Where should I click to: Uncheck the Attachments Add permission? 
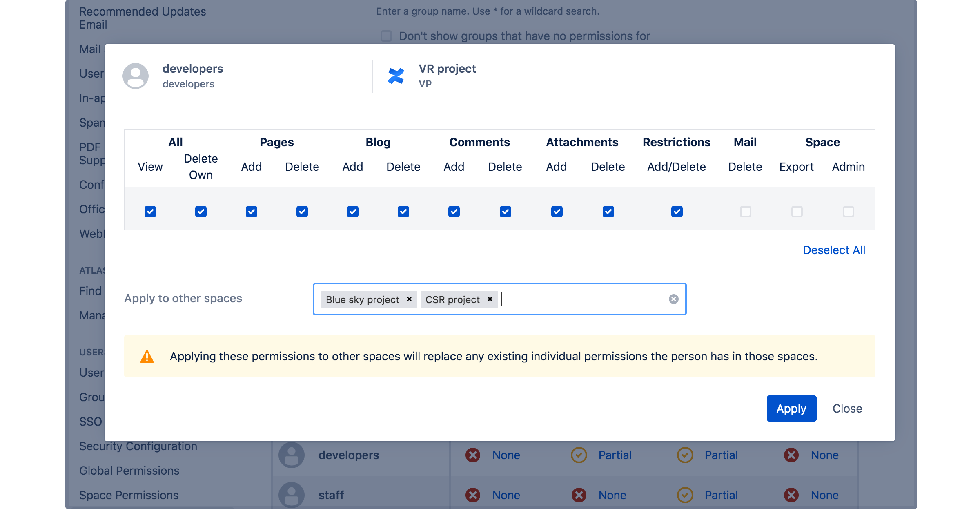(x=557, y=212)
